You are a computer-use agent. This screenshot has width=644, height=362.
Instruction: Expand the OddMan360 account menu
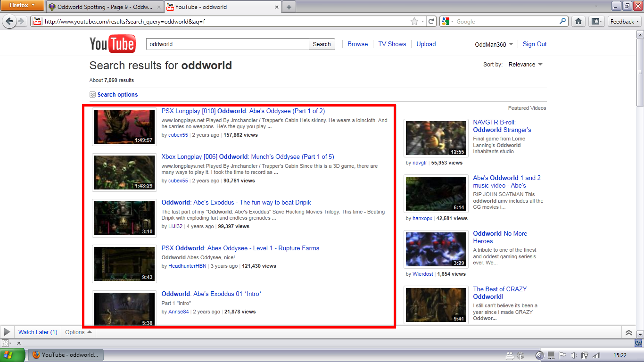[x=494, y=44]
